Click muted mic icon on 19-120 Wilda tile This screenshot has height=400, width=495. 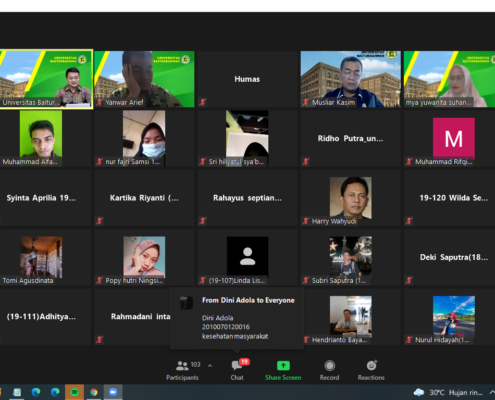409,221
